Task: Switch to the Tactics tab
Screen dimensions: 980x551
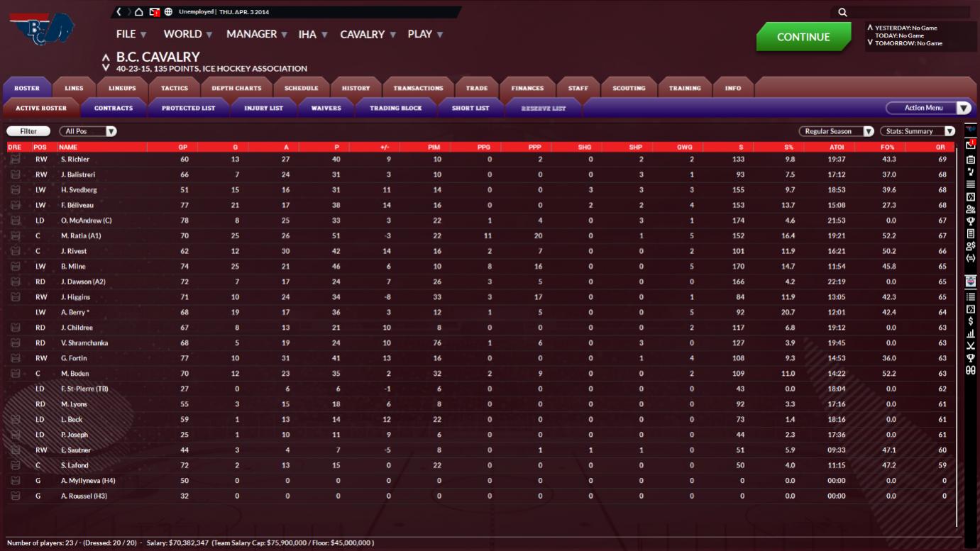Action: 174,88
